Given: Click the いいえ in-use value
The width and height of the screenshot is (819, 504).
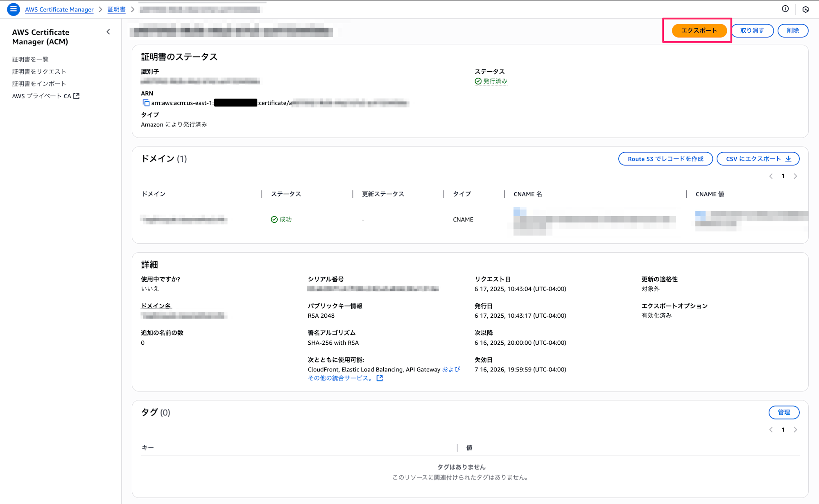Looking at the screenshot, I should coord(150,289).
